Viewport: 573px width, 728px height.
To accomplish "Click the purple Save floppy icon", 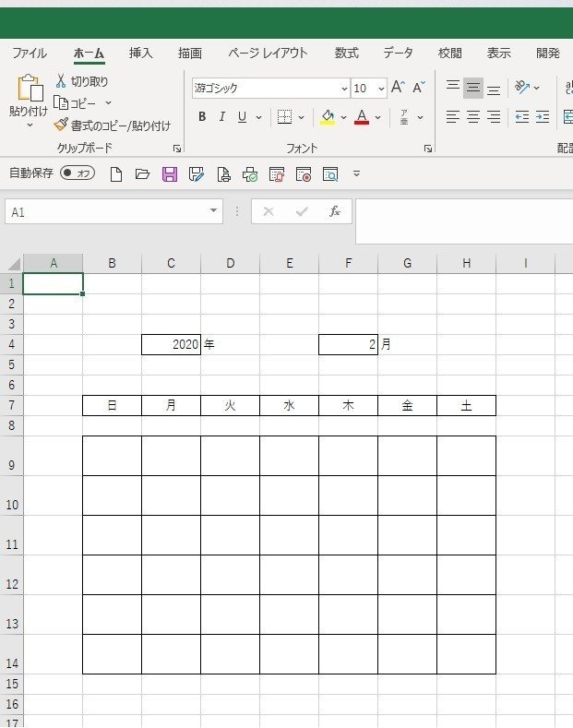I will pyautogui.click(x=170, y=174).
